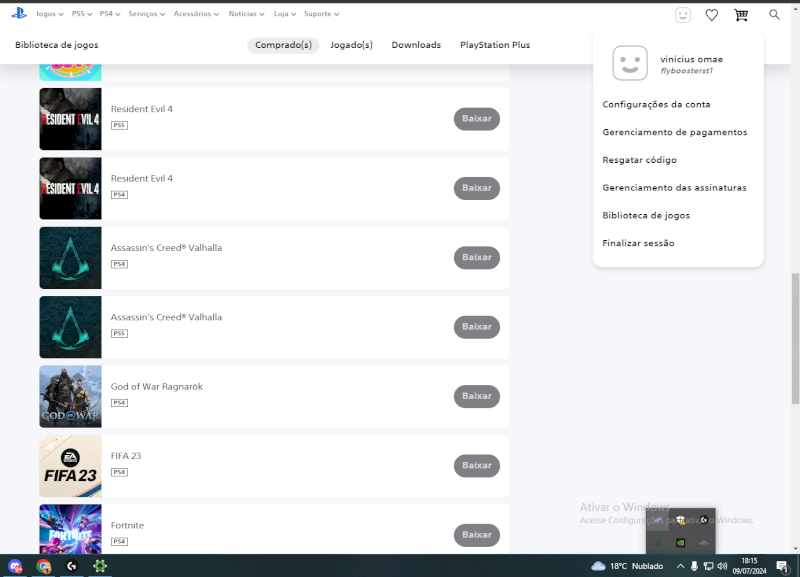Click the page vertical scrollbar thumb
The width and height of the screenshot is (800, 577).
coord(795,338)
